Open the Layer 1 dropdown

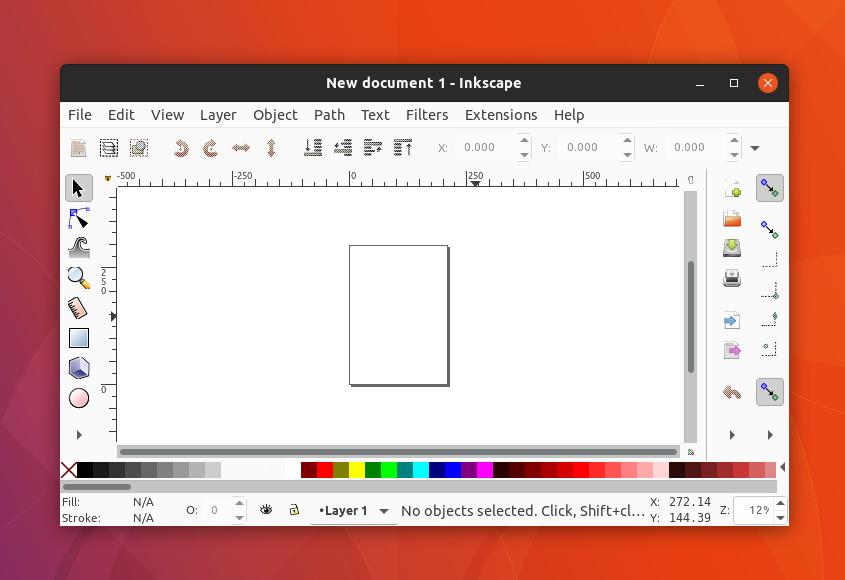384,510
